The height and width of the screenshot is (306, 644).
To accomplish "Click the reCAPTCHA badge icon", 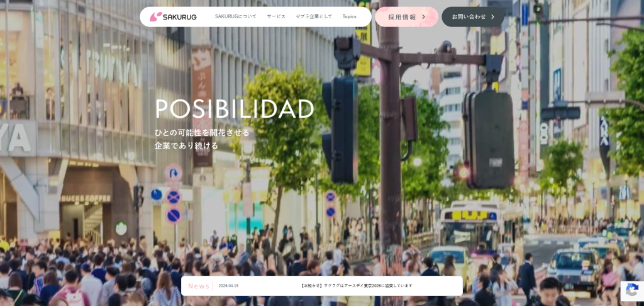I will tap(632, 290).
